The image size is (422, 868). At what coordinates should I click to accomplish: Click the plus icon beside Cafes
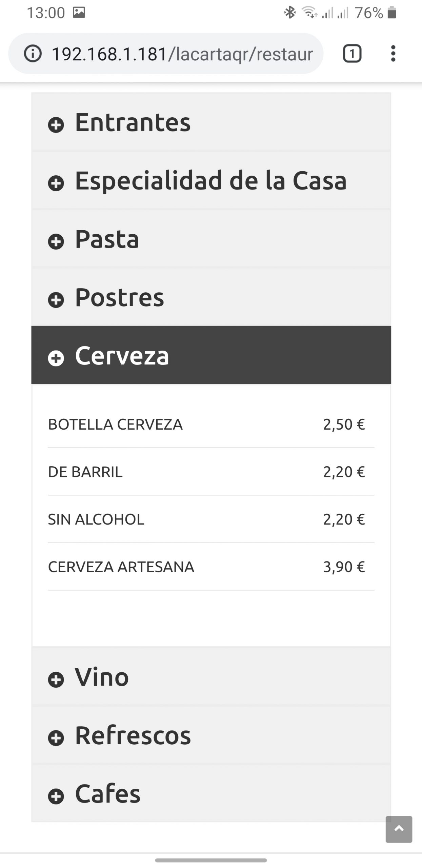click(x=56, y=796)
